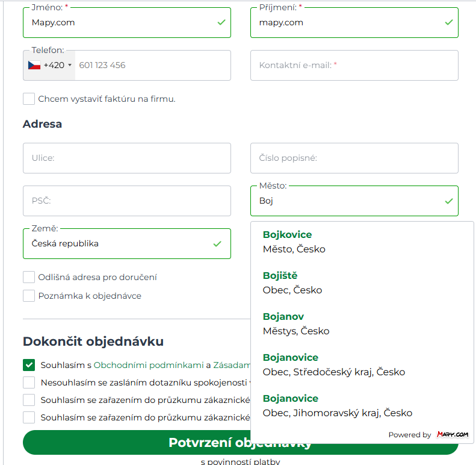The height and width of the screenshot is (465, 476).
Task: Click green checkmark in Město field
Action: click(x=449, y=201)
